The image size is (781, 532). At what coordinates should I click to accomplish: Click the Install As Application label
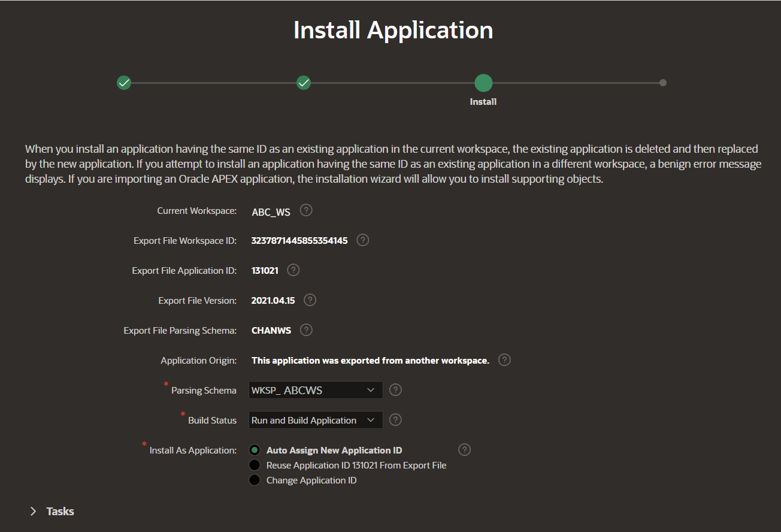[193, 451]
